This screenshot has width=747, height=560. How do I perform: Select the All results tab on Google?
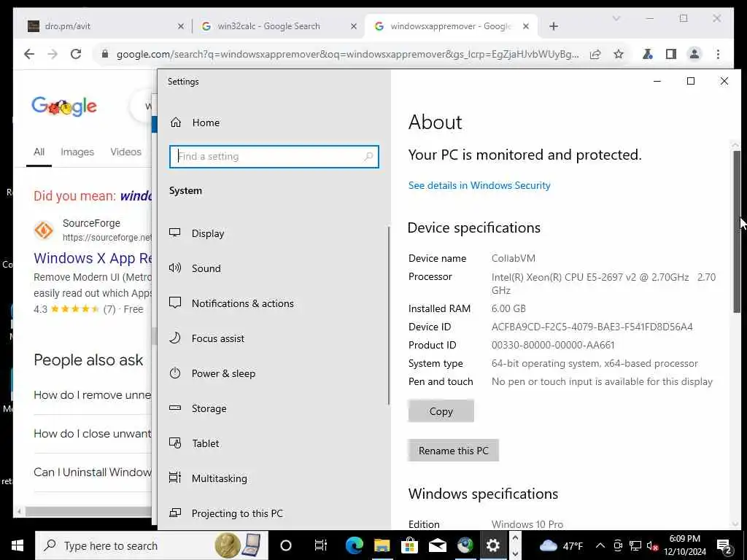39,152
